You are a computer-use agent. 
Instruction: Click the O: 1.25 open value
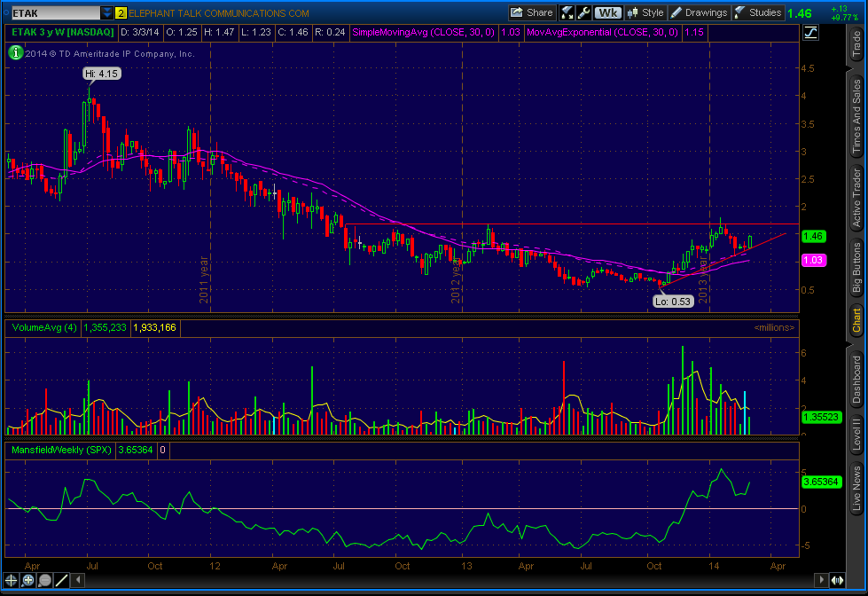182,32
